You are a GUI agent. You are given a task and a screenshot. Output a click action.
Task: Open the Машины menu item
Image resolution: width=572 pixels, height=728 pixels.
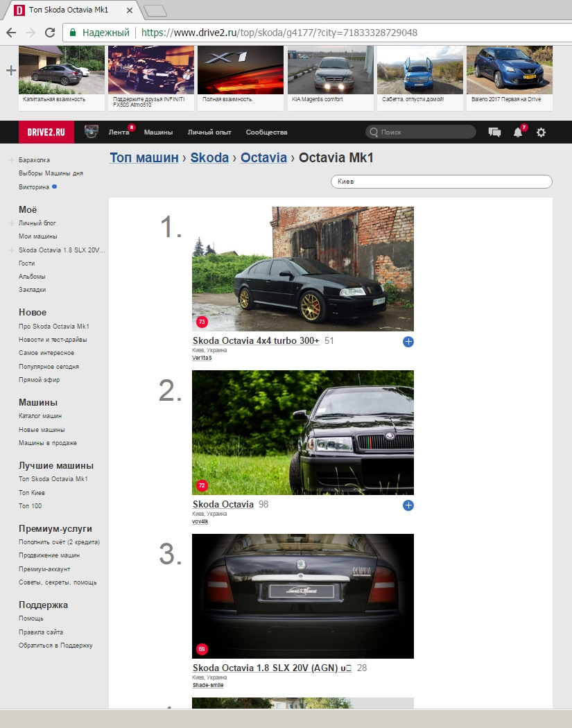[x=158, y=132]
